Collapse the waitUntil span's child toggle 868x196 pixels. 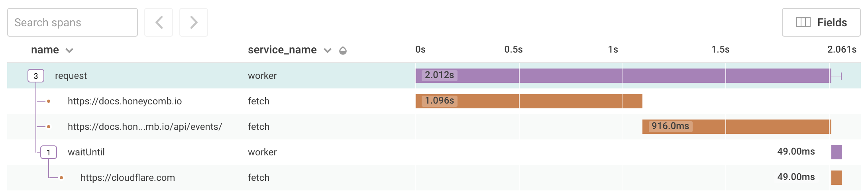tap(49, 152)
